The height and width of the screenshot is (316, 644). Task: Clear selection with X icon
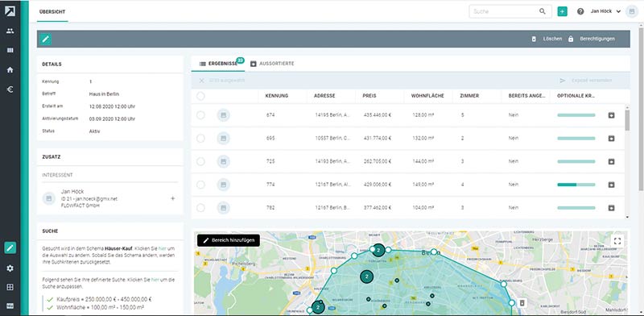click(202, 81)
